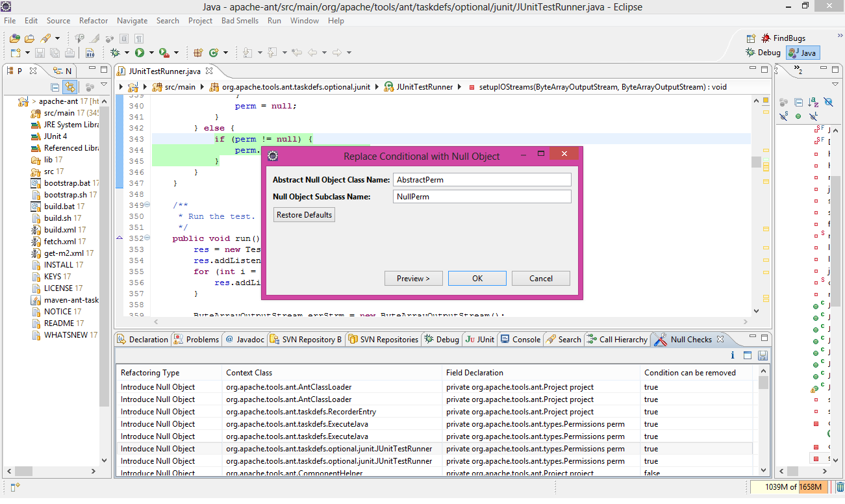Viewport: 845px width, 504px height.
Task: Close the JUnitTestRunner.java editor tab
Action: tap(208, 71)
